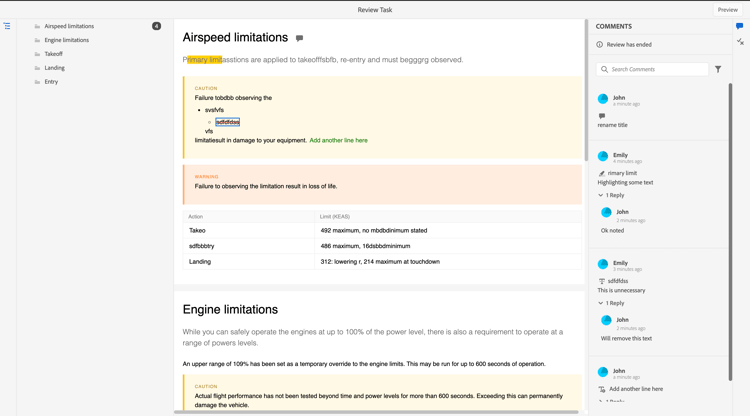Click John's avatar on rename title comment
Viewport: 750px width, 416px height.
[603, 99]
